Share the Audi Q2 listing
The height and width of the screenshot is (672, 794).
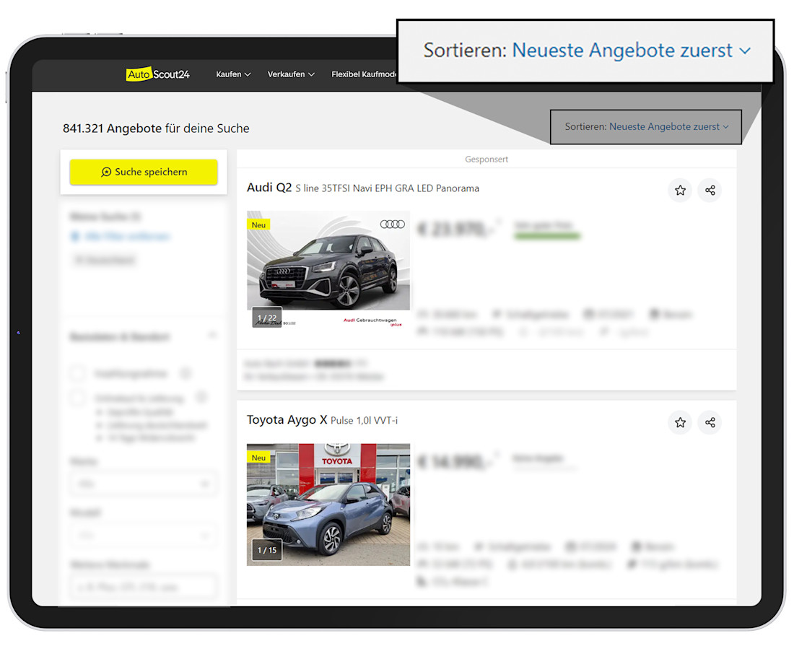pyautogui.click(x=710, y=191)
